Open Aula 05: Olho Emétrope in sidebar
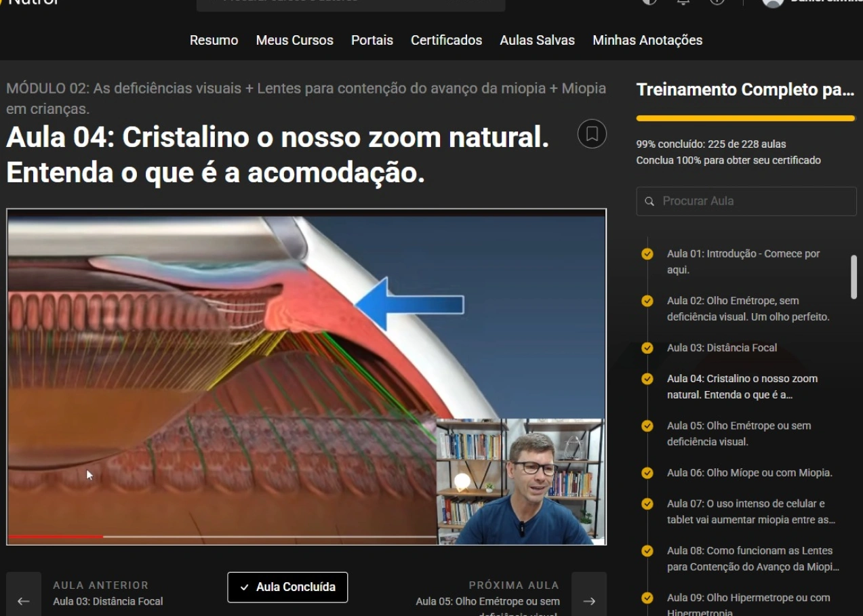Viewport: 863px width, 616px height. [738, 434]
